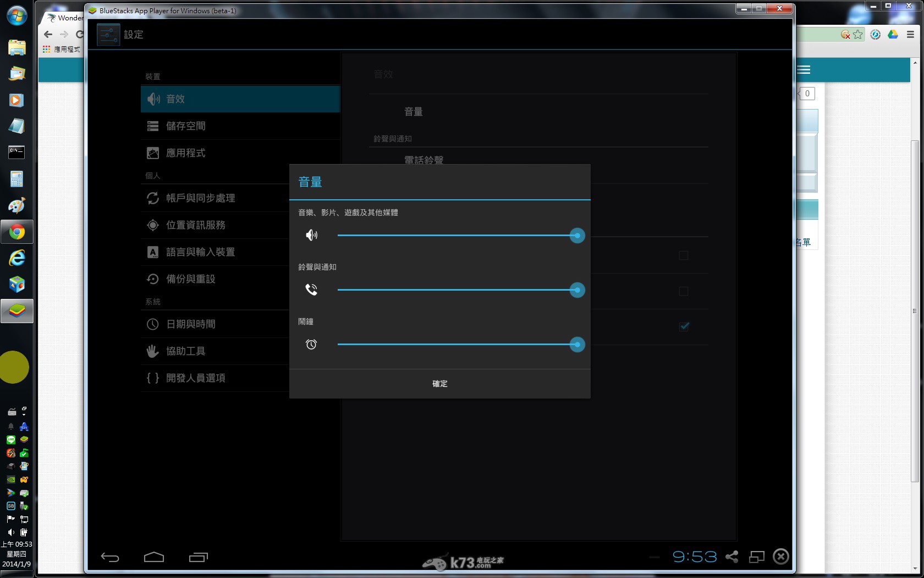Screen dimensions: 924x578
Task: Click the Google Drive extension icon
Action: (893, 34)
